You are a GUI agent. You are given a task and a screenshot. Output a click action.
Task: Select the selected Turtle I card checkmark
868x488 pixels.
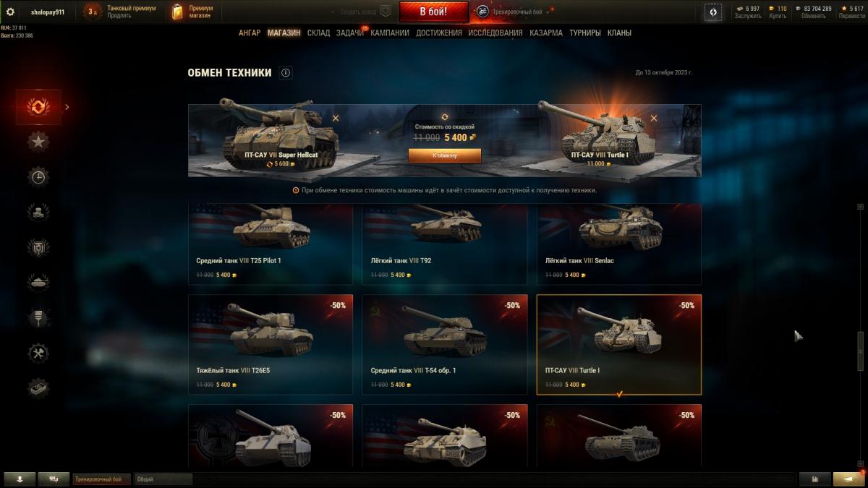coord(619,394)
